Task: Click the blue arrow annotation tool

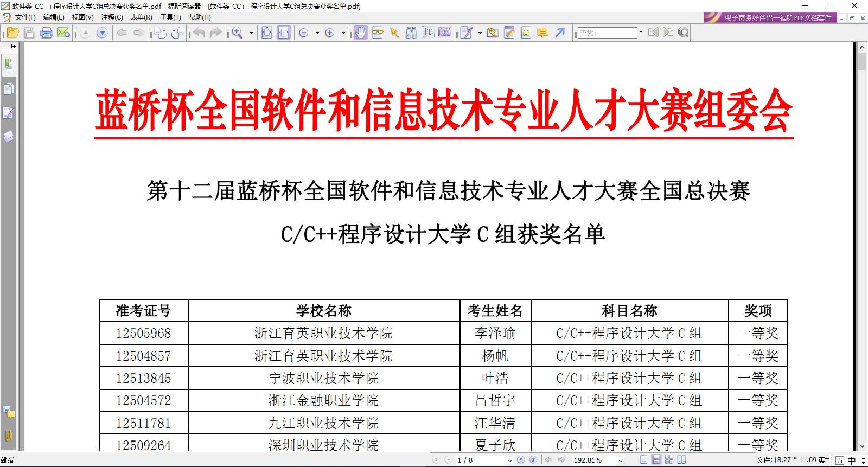Action: (560, 33)
